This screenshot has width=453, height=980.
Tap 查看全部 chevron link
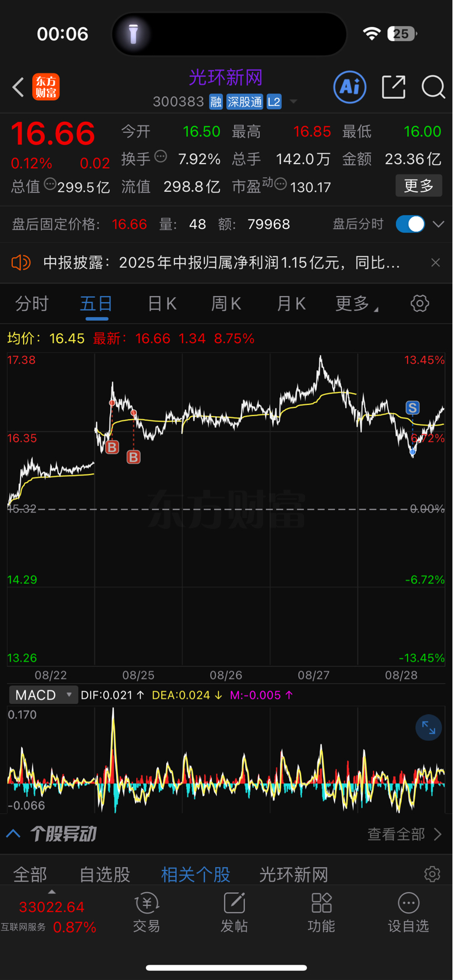click(x=404, y=834)
